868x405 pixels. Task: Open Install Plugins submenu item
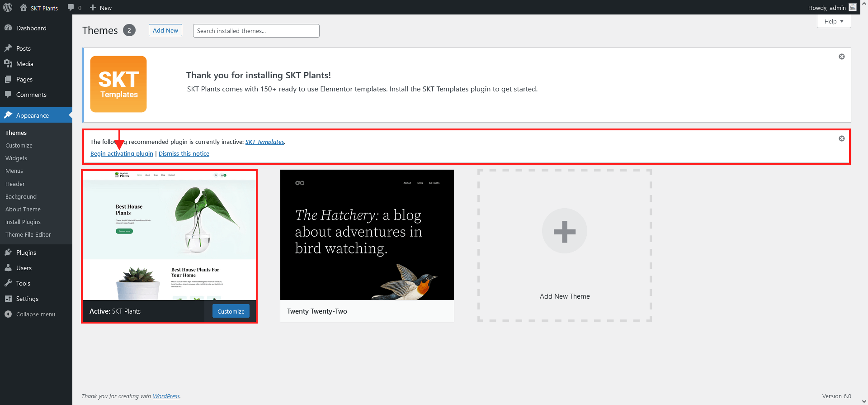pos(23,222)
